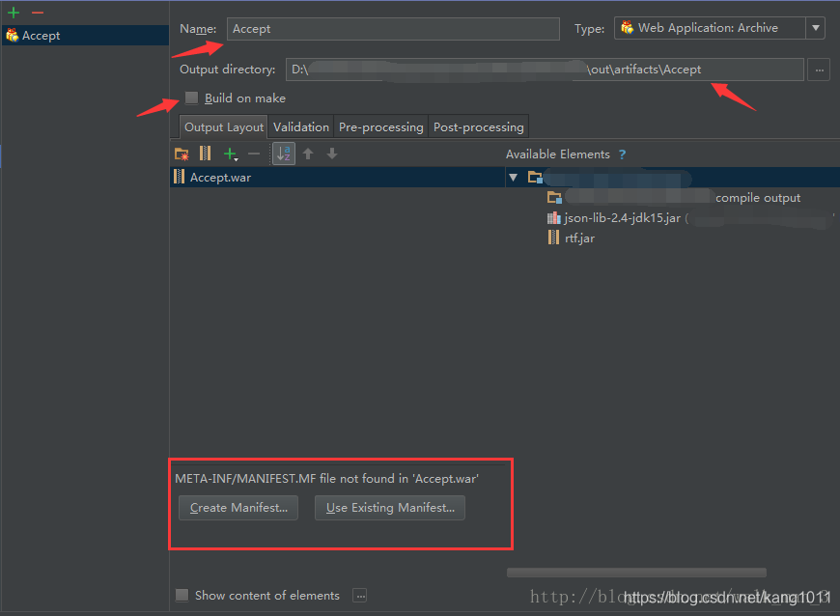The height and width of the screenshot is (616, 840).
Task: Click the Available Elements label
Action: (x=558, y=154)
